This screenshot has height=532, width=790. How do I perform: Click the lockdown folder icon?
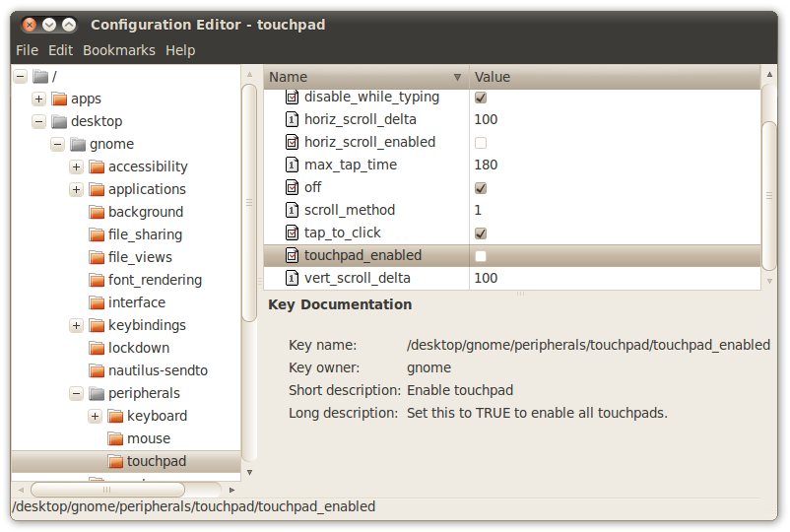tap(97, 348)
